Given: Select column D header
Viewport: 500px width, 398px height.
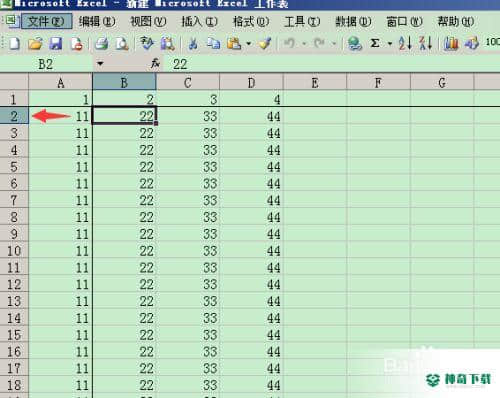Looking at the screenshot, I should point(251,82).
